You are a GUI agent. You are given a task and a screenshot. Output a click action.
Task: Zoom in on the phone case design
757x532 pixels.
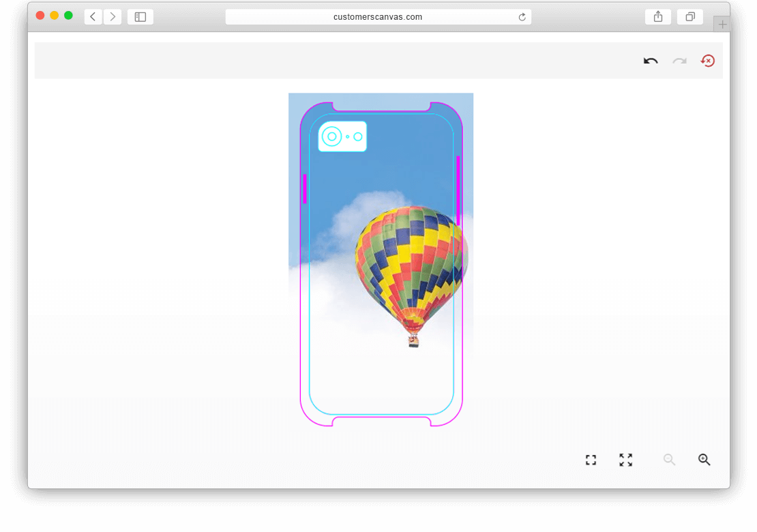[704, 460]
